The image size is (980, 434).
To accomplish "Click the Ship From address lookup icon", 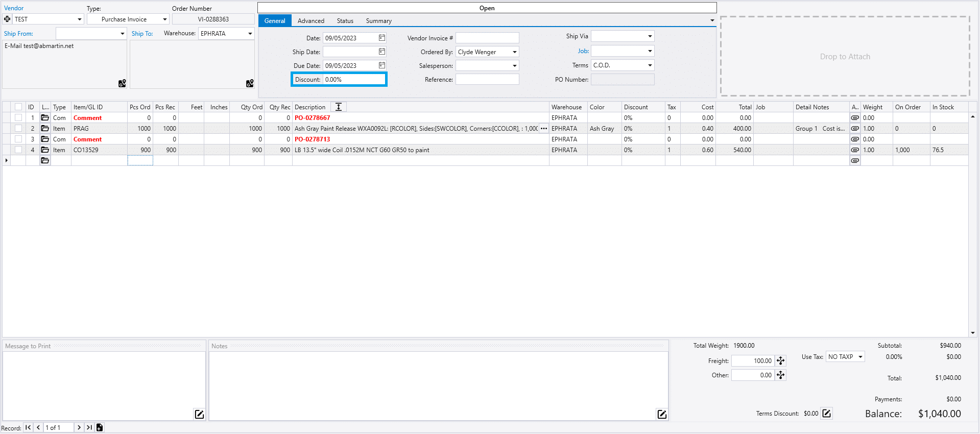I will (122, 83).
